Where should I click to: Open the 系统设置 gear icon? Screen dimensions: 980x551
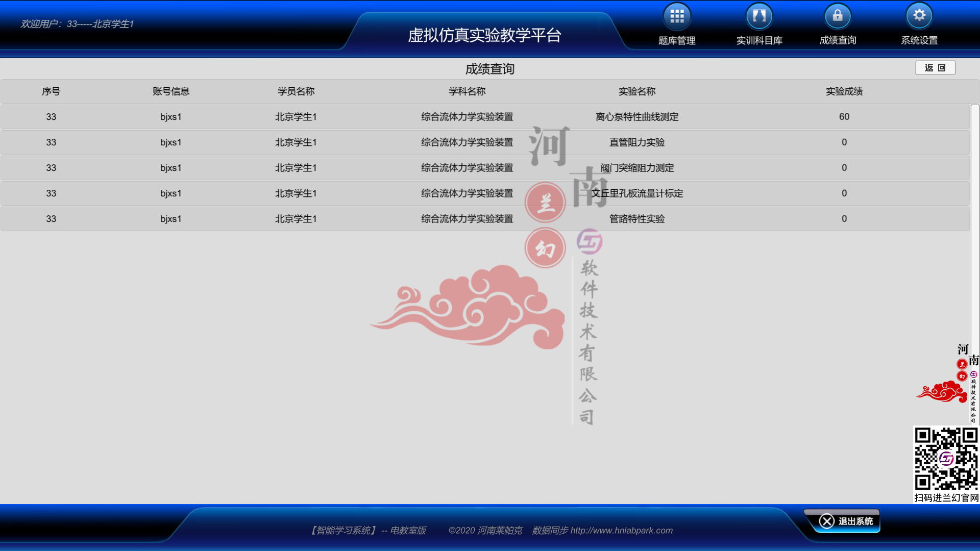pyautogui.click(x=919, y=16)
